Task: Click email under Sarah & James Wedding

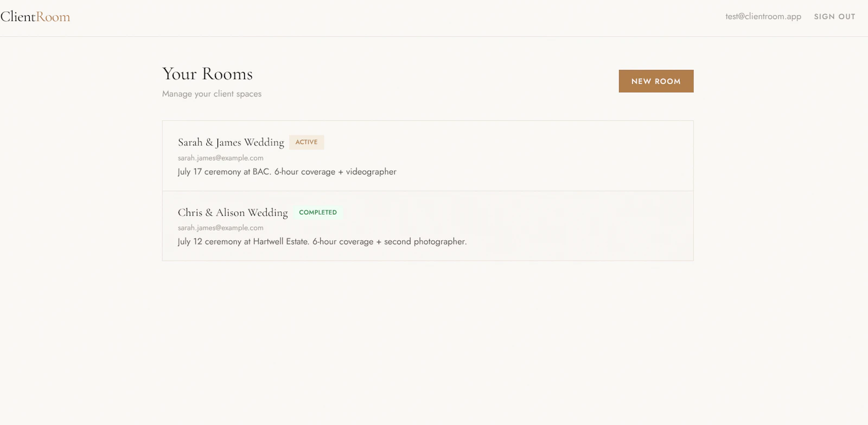Action: tap(221, 158)
